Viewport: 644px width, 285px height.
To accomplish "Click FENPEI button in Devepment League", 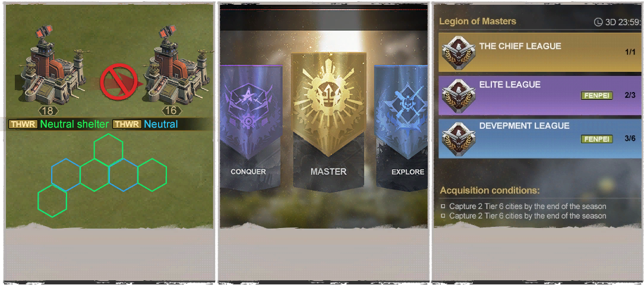I will pos(596,139).
